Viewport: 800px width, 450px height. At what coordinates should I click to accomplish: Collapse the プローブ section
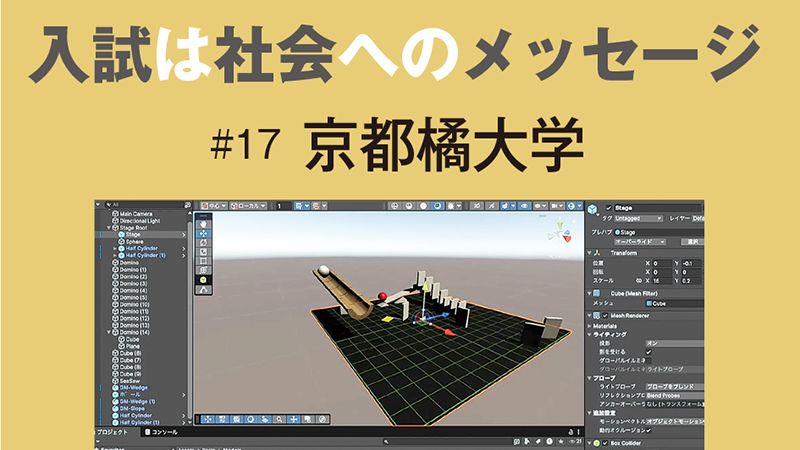590,378
